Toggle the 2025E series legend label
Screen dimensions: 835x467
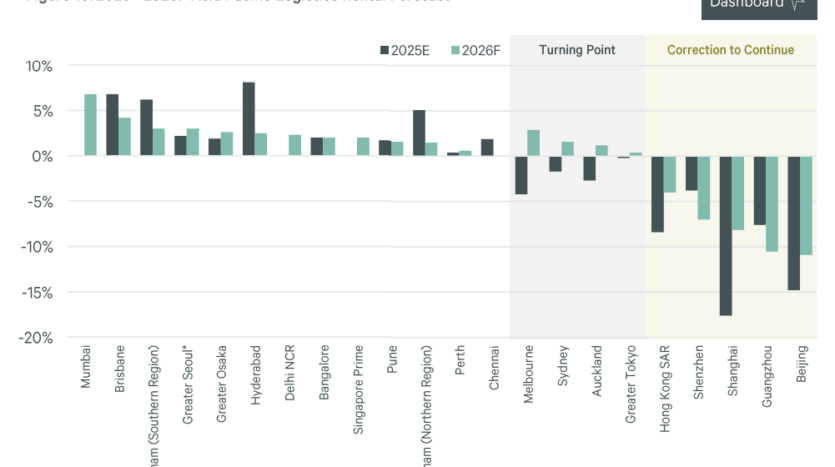(411, 50)
